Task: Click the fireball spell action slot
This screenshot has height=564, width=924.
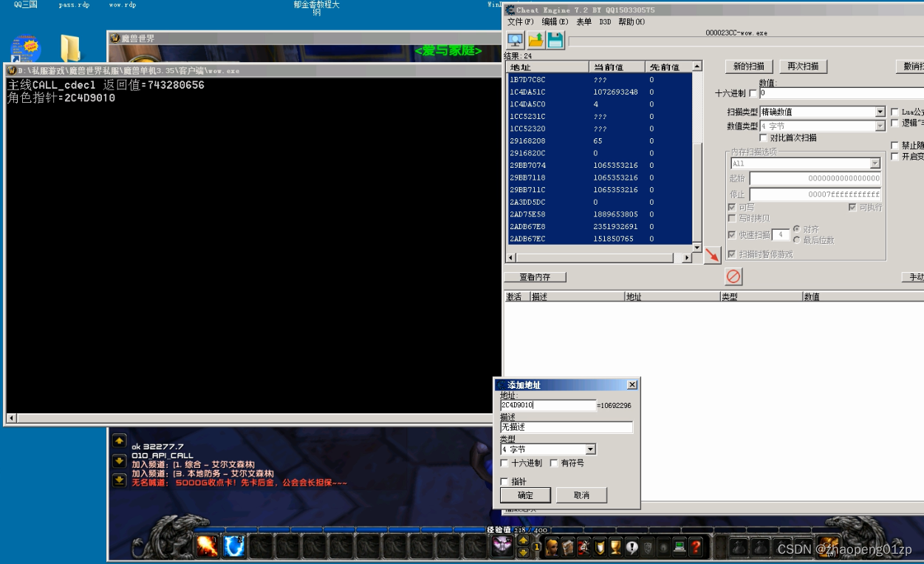Action: 208,546
